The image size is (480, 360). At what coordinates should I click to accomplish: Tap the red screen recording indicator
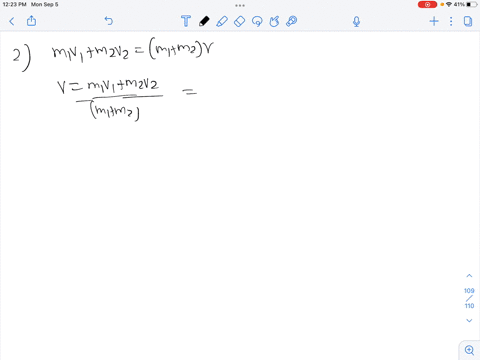coord(427,4)
